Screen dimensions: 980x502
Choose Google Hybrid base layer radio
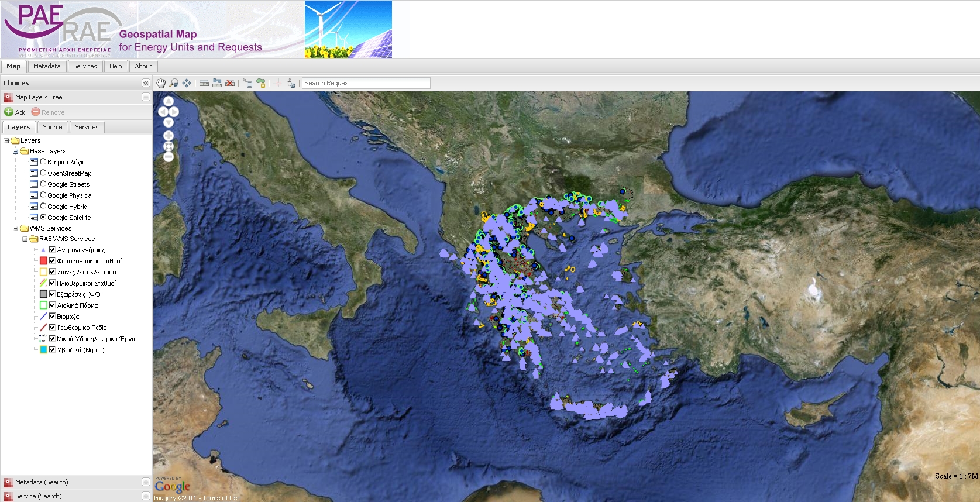[x=43, y=207]
